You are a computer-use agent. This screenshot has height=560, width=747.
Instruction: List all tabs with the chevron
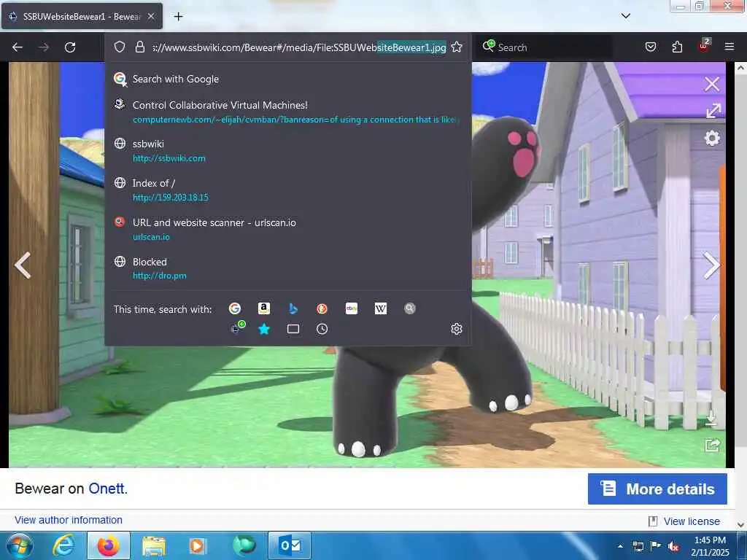[x=626, y=16]
